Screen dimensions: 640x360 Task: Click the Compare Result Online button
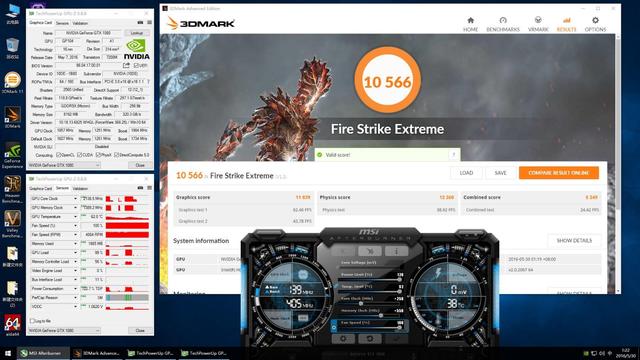pos(559,173)
